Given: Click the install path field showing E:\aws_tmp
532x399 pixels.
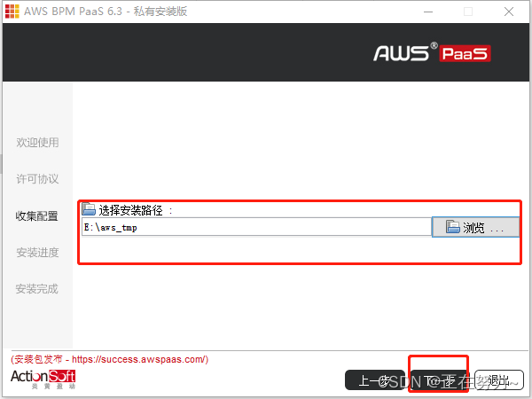Looking at the screenshot, I should [x=257, y=227].
